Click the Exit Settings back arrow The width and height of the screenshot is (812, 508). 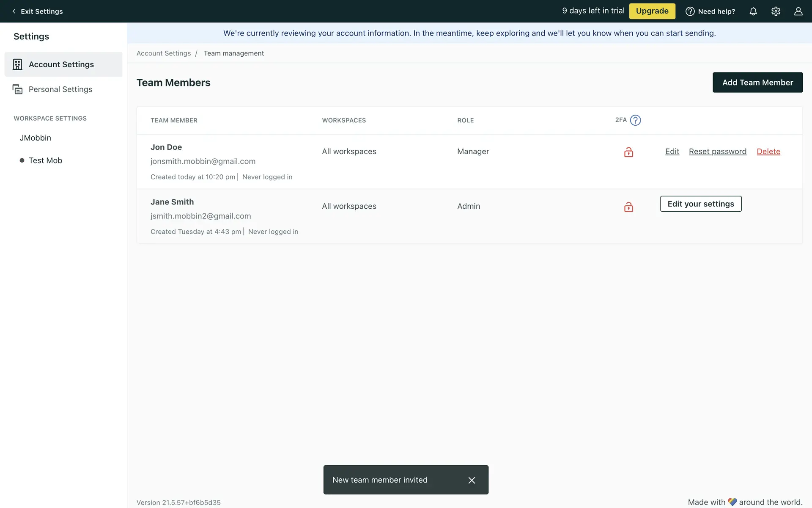pos(14,11)
